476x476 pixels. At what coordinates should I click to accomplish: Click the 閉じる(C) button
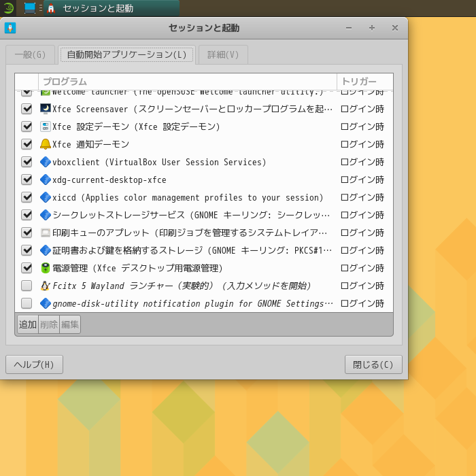coord(373,364)
